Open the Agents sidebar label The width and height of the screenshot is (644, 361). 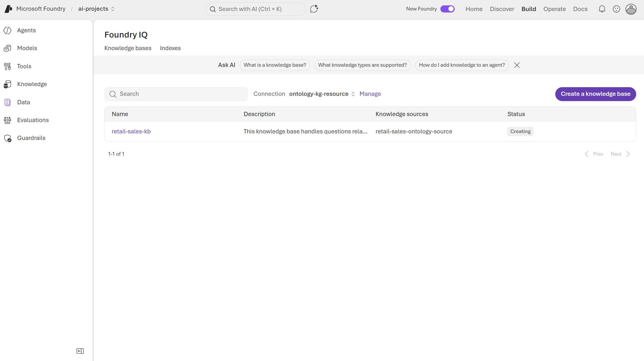(27, 30)
